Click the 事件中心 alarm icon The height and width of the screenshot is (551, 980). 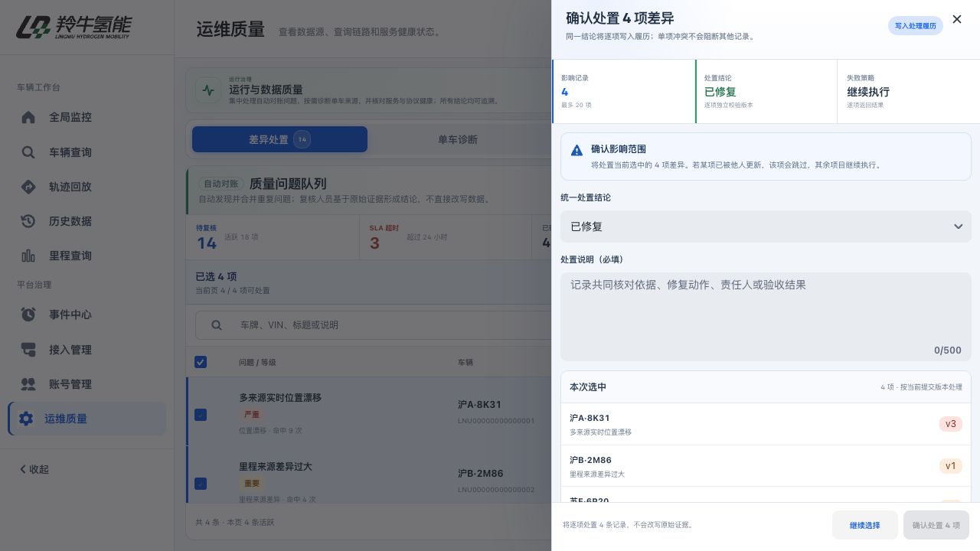point(28,315)
